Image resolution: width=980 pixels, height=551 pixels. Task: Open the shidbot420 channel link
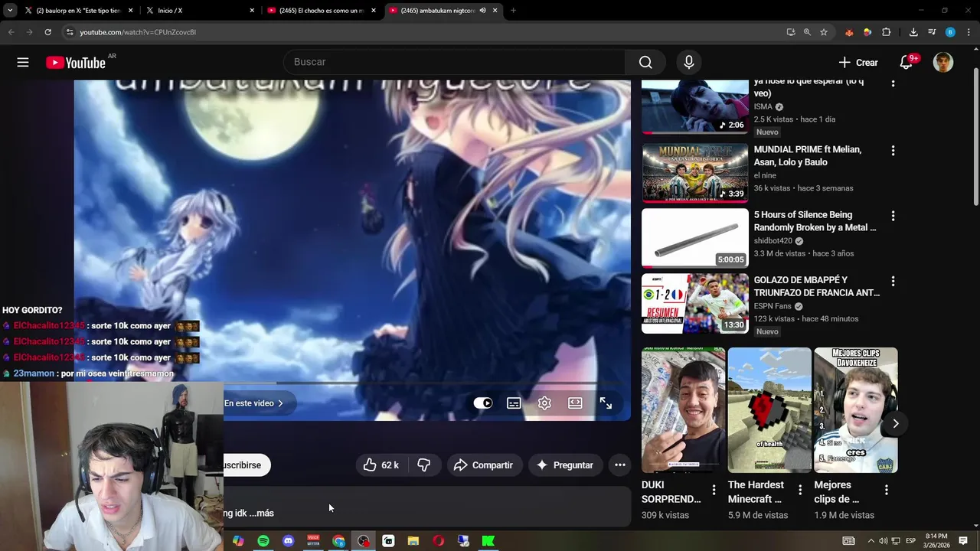point(773,241)
